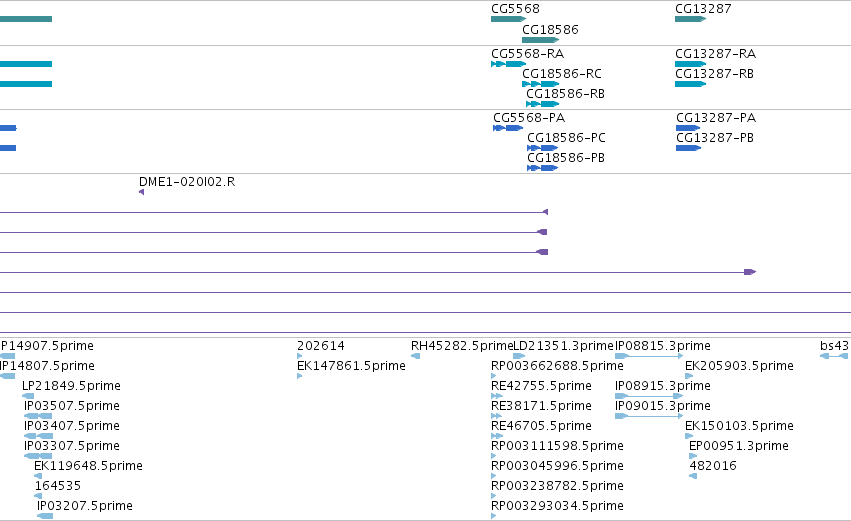Select the CG18586-RC transcript label
Viewport: 851px width, 521px height.
[562, 74]
